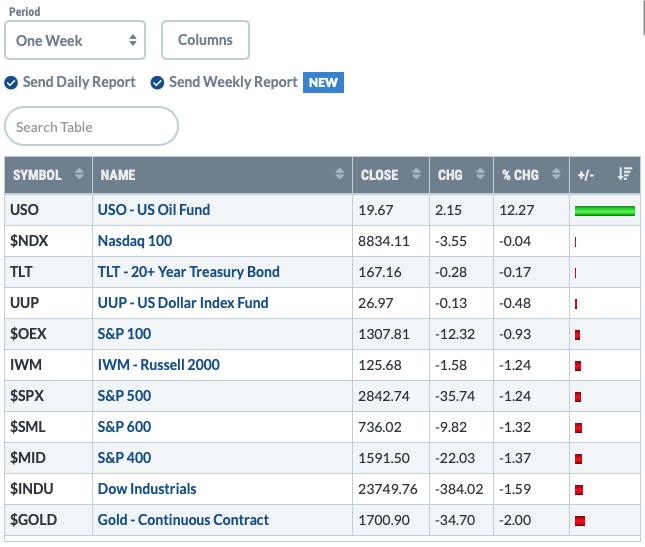Click the Columns button

(205, 40)
